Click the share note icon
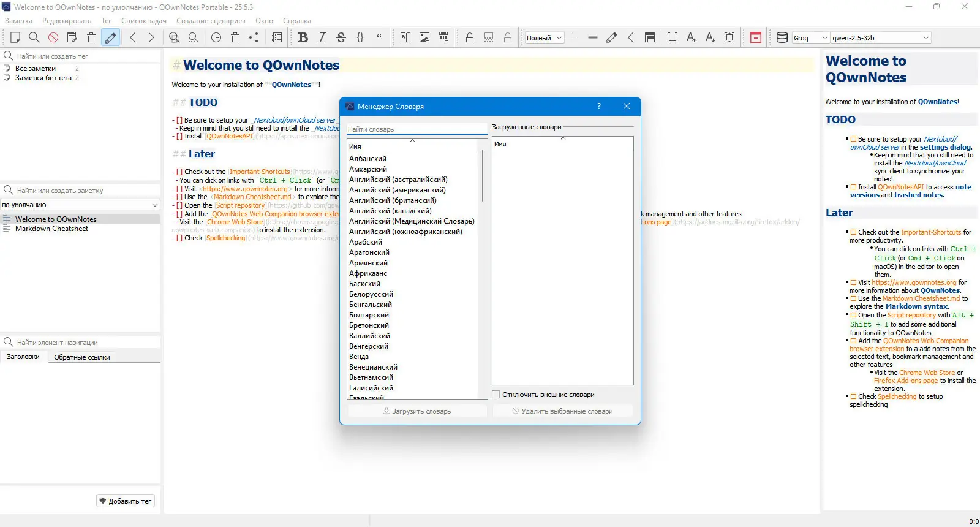The image size is (980, 527). point(254,37)
